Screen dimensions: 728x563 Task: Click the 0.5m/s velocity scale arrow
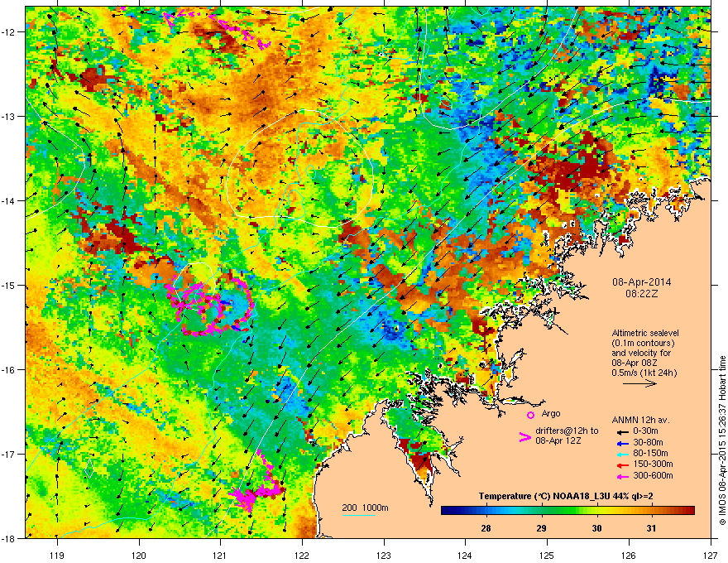pyautogui.click(x=639, y=383)
